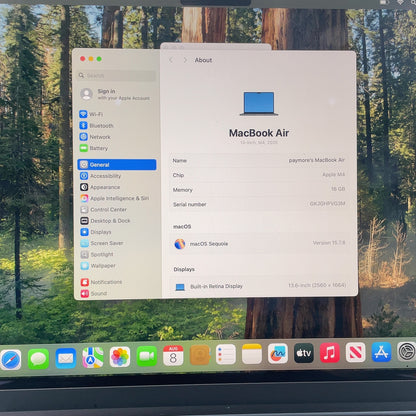Open Calendar from the Dock

(x=173, y=355)
